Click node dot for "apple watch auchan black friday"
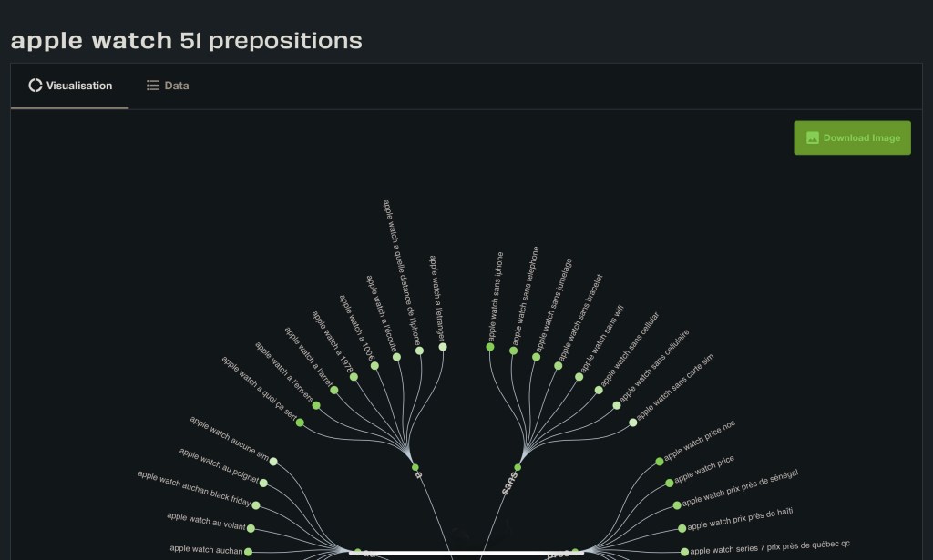This screenshot has height=560, width=933. (x=256, y=505)
